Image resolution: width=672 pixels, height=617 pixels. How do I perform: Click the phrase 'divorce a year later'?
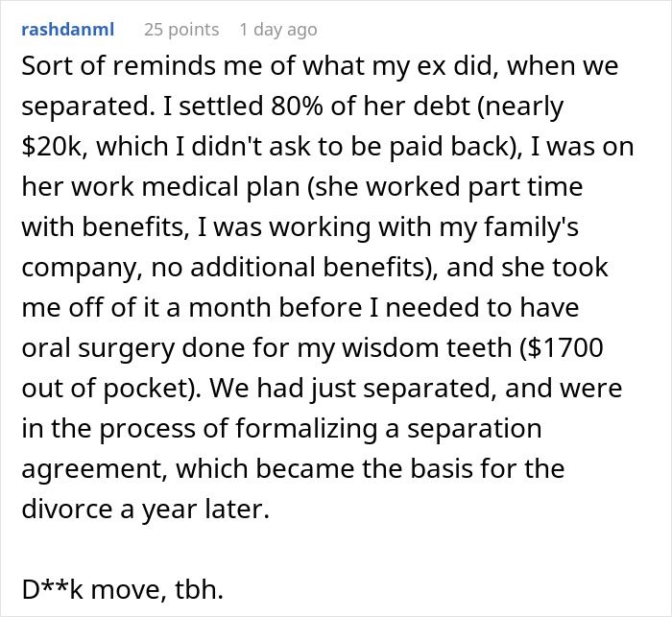pos(142,510)
